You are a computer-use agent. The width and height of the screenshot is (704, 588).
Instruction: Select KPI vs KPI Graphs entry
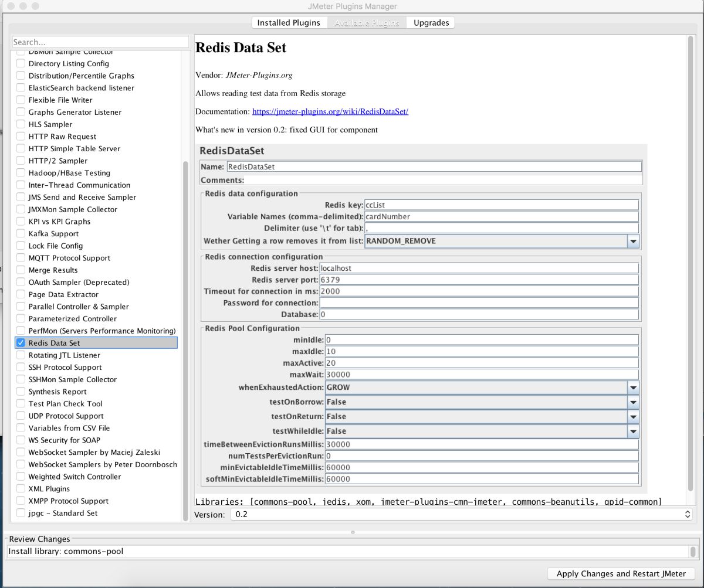[59, 222]
